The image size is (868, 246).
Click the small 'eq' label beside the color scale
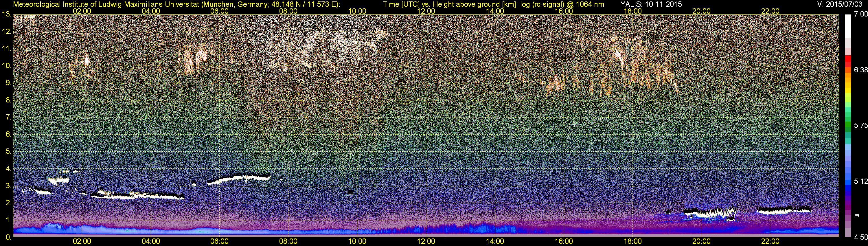pyautogui.click(x=857, y=215)
